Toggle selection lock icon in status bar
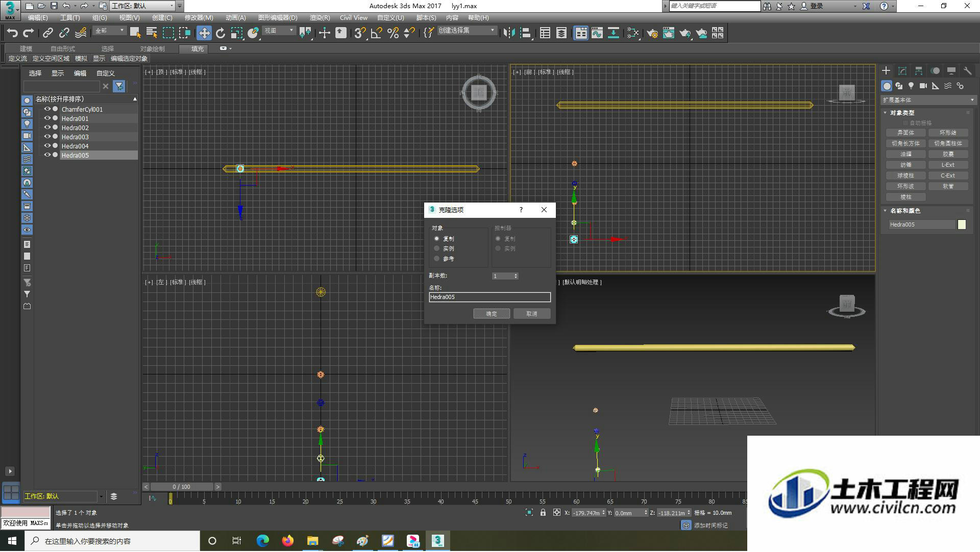This screenshot has width=980, height=552. [x=543, y=513]
